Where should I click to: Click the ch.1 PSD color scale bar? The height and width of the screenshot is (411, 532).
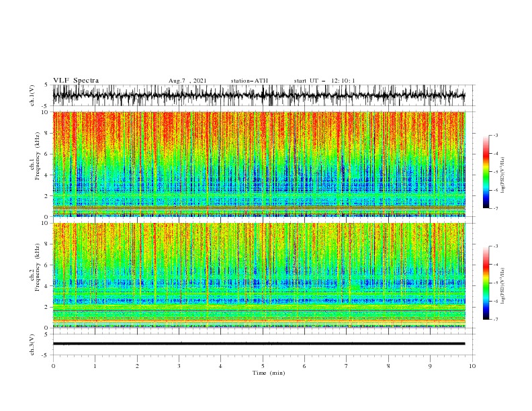(x=486, y=172)
